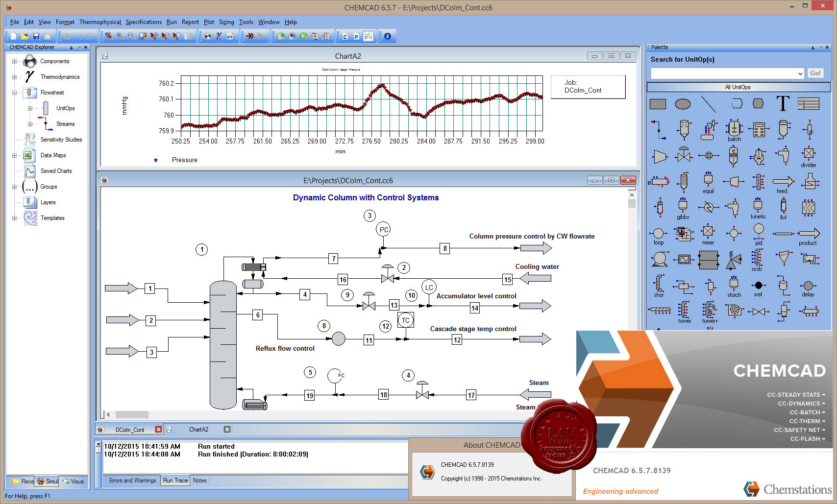
Task: Click the blue info toolbar icon
Action: 388,36
